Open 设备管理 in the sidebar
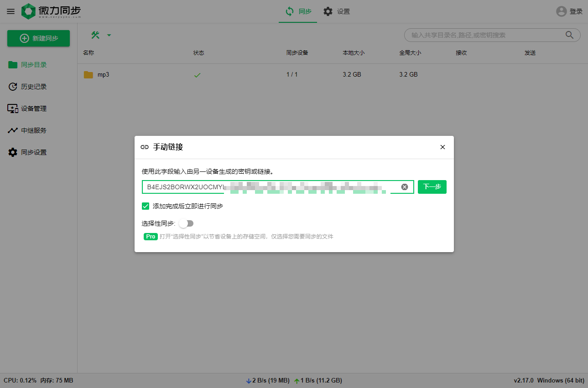 tap(38, 109)
